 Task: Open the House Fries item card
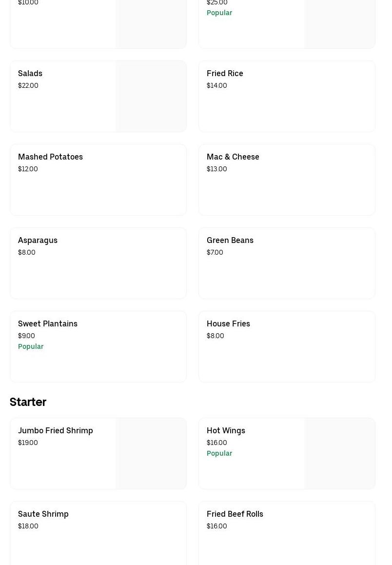228,323
